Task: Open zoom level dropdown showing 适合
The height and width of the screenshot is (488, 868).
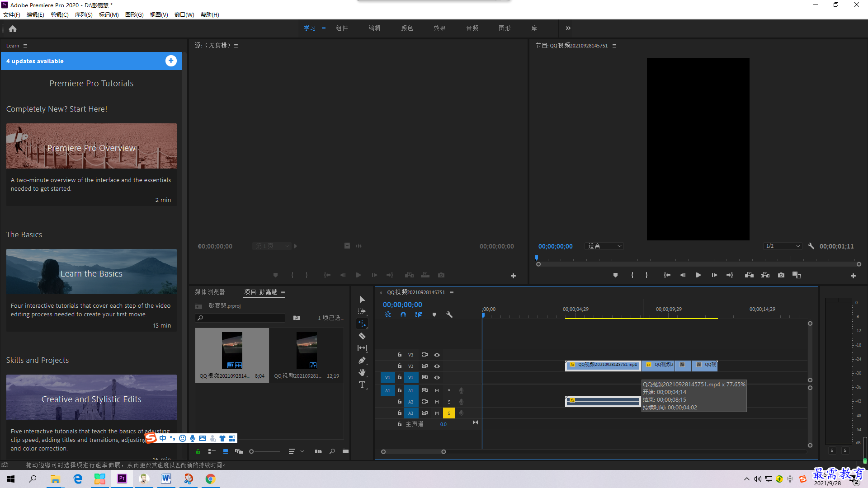Action: coord(604,246)
